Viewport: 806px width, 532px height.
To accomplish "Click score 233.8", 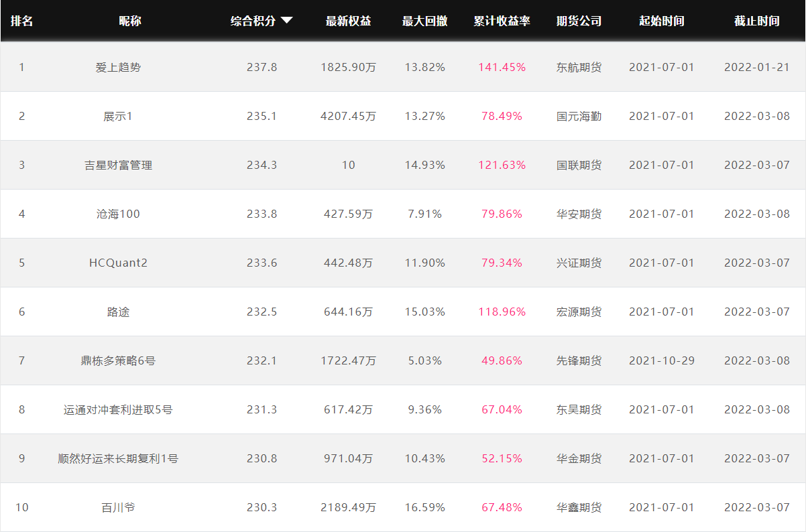I will 262,214.
